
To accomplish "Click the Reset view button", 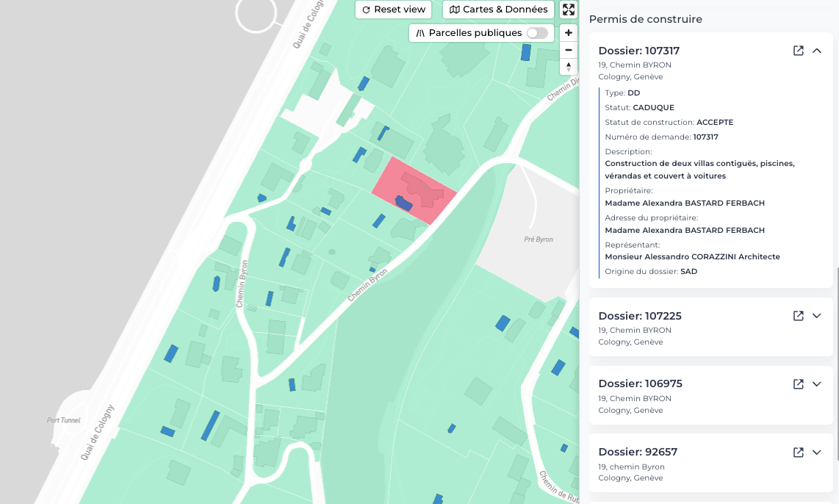I will pos(393,10).
